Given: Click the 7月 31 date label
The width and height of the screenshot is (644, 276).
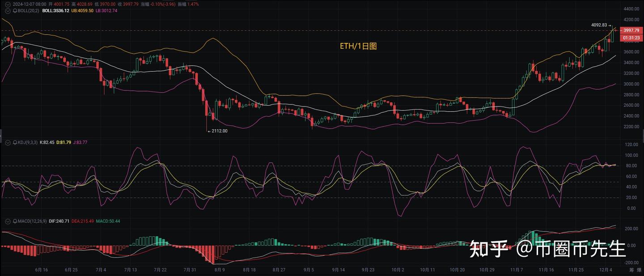Looking at the screenshot, I should pos(190,270).
